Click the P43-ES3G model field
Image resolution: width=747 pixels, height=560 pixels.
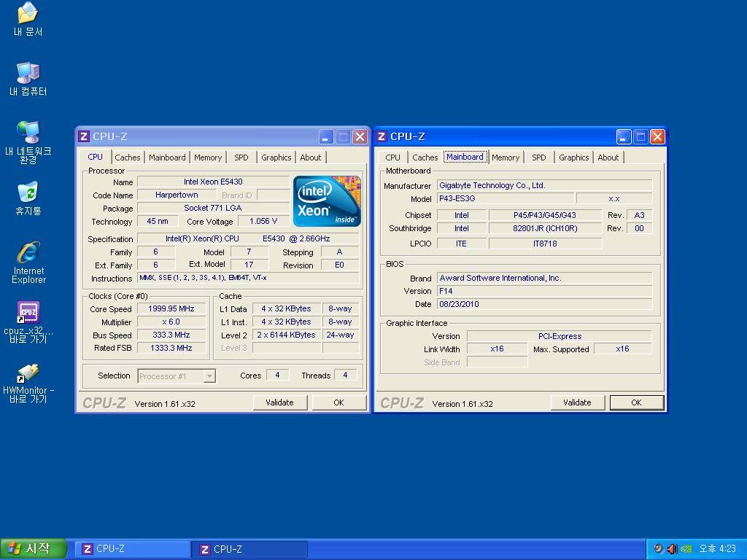(x=506, y=198)
